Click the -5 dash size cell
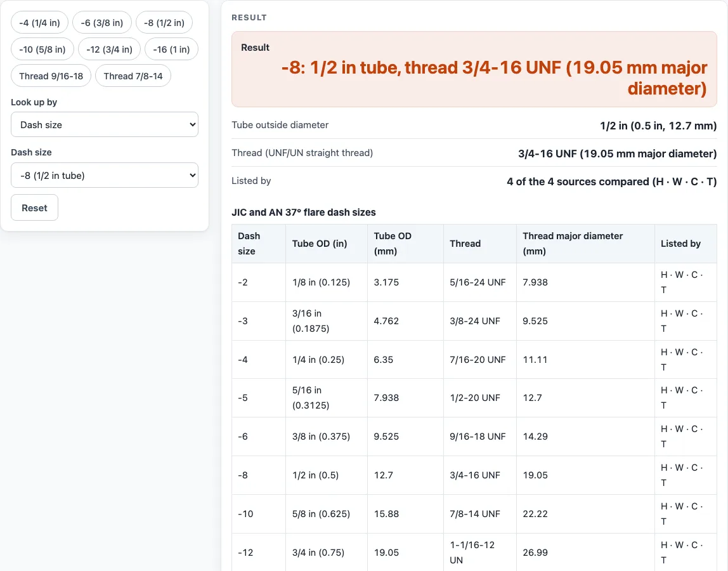The height and width of the screenshot is (571, 728). click(259, 398)
